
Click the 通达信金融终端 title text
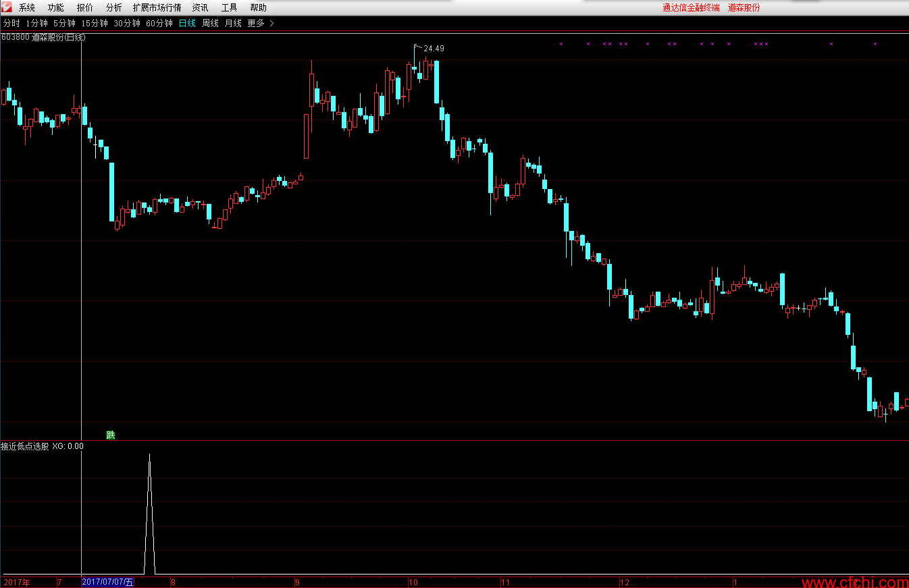[691, 8]
